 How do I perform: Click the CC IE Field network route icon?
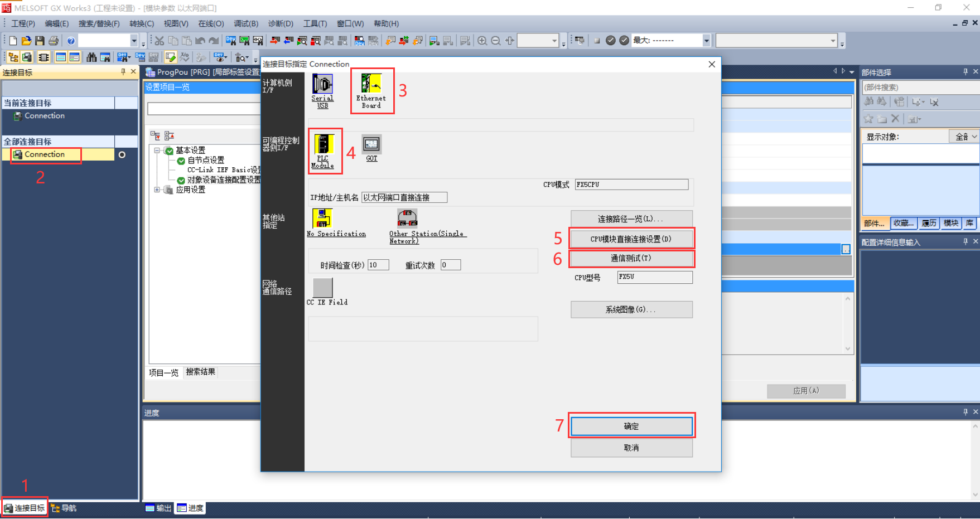pos(323,289)
